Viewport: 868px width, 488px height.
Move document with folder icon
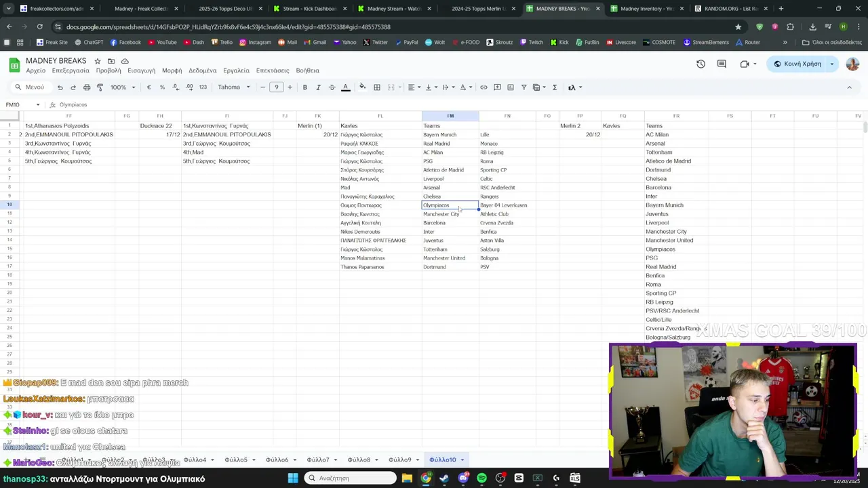coord(111,61)
